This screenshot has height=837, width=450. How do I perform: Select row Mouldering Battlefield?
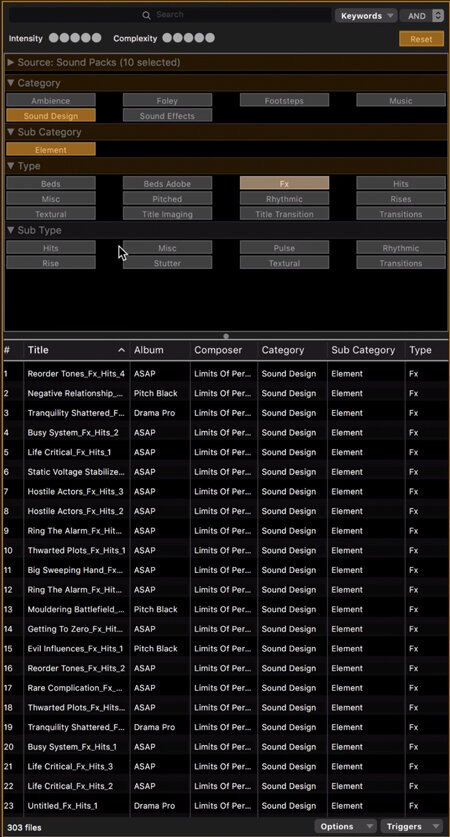click(x=225, y=609)
